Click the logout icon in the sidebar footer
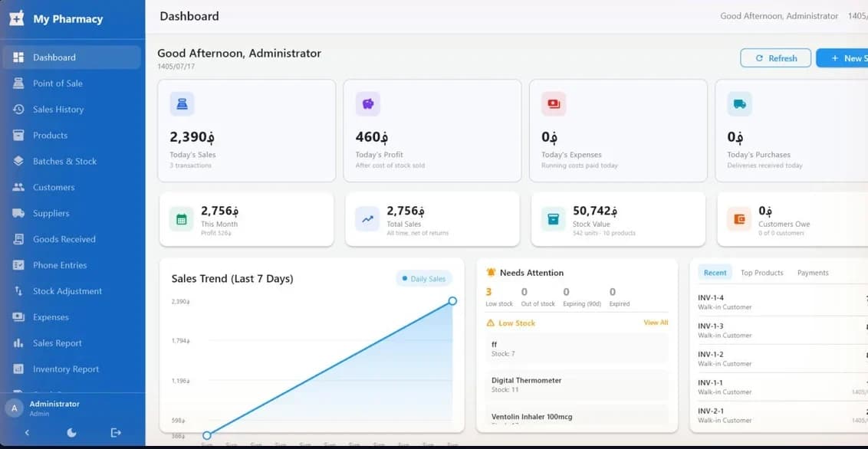This screenshot has height=449, width=868. point(116,432)
